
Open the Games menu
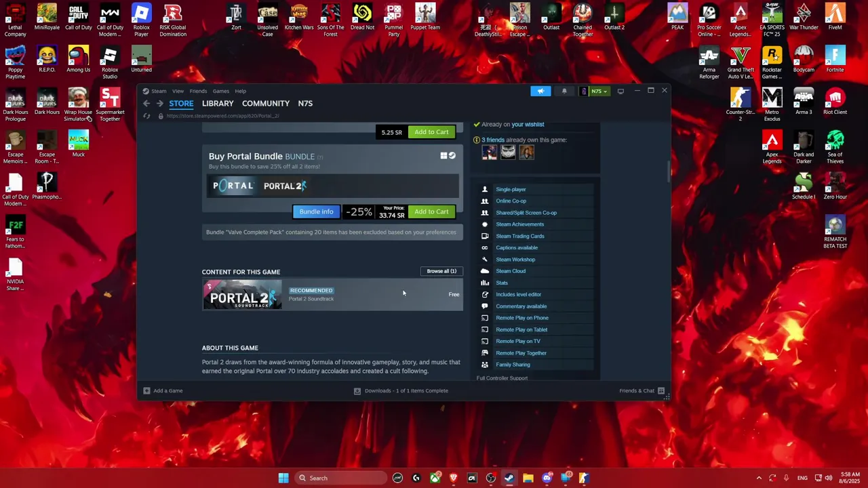[x=220, y=91]
